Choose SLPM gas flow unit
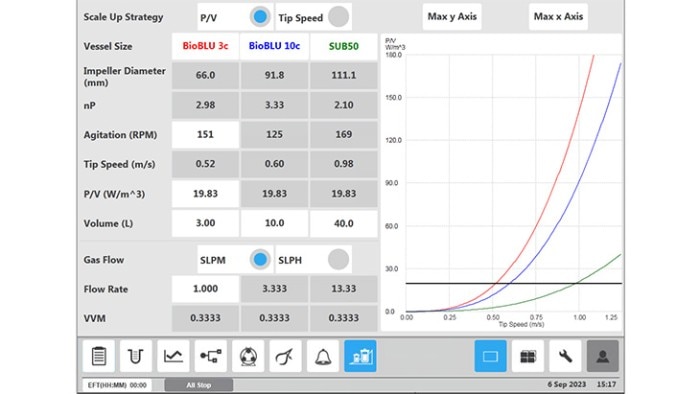The image size is (700, 394). click(x=260, y=260)
